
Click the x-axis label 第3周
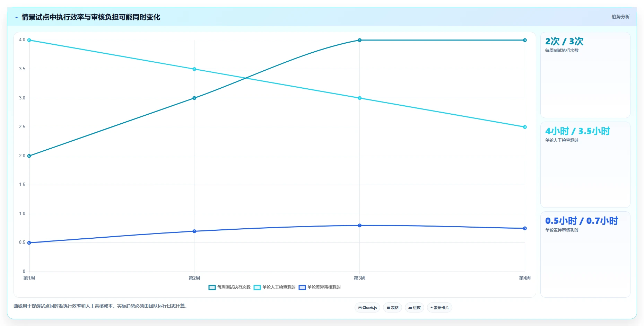(359, 278)
